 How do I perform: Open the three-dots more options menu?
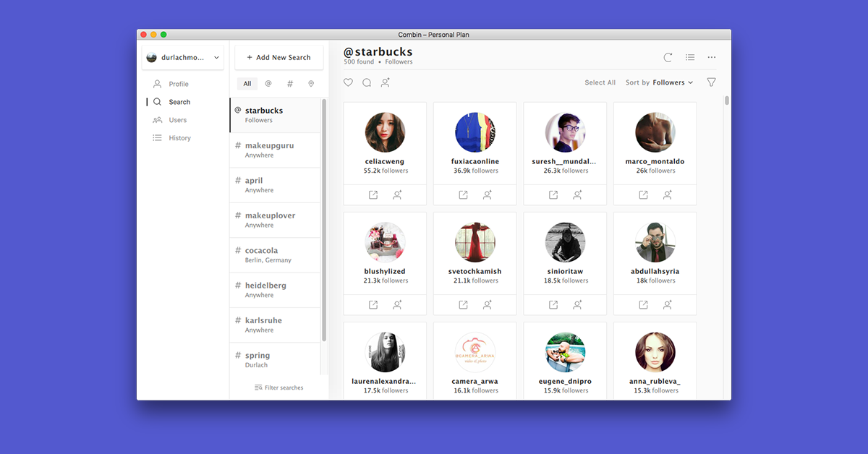tap(712, 57)
